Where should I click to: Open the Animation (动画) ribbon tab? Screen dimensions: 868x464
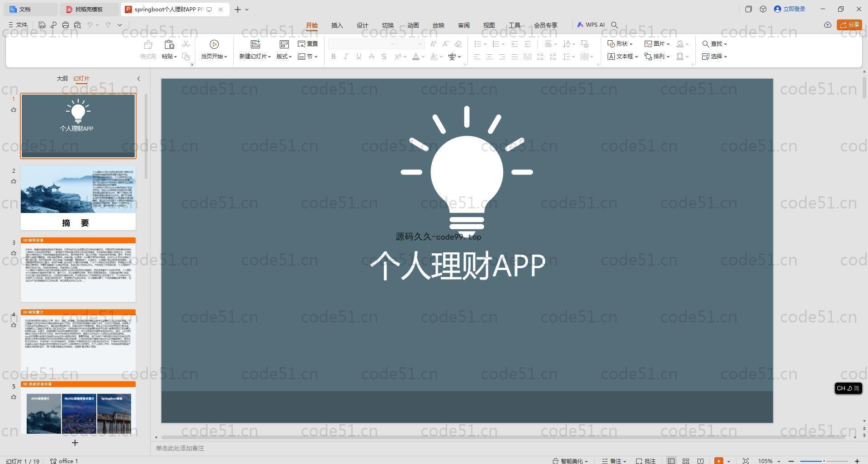pyautogui.click(x=413, y=25)
